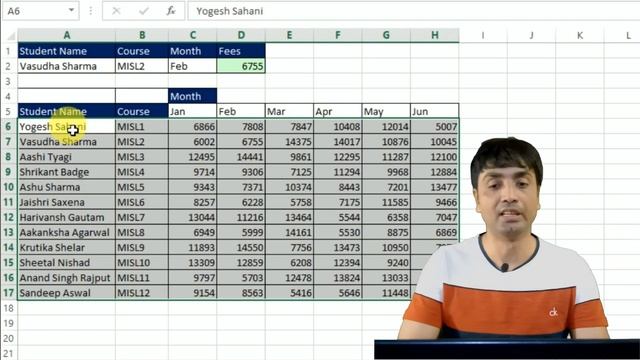Click cell containing Vasudha Sharma in row 2

pyautogui.click(x=67, y=66)
